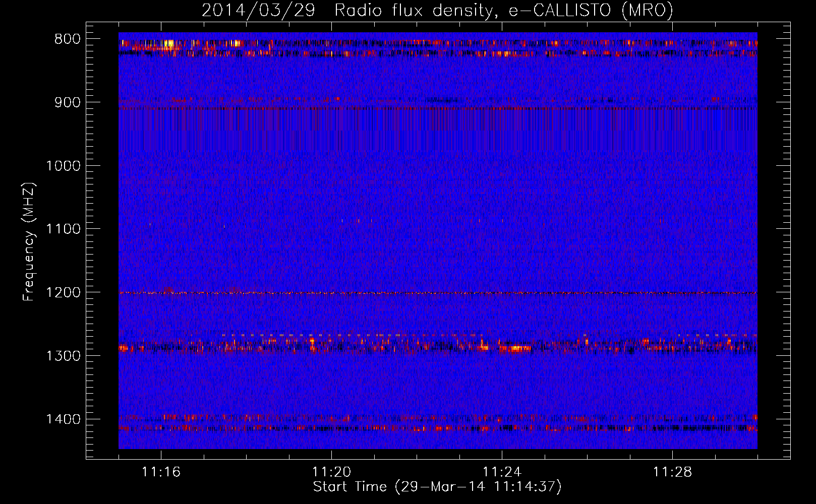Select the 1300 frequency tick label
Screen dimensions: 816x504
(x=63, y=356)
